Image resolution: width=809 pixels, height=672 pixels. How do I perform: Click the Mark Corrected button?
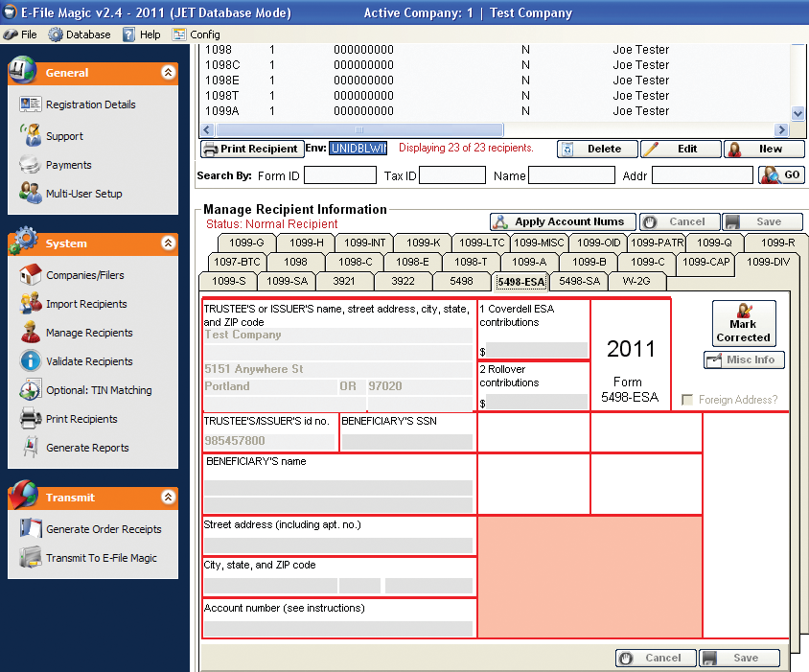(743, 323)
